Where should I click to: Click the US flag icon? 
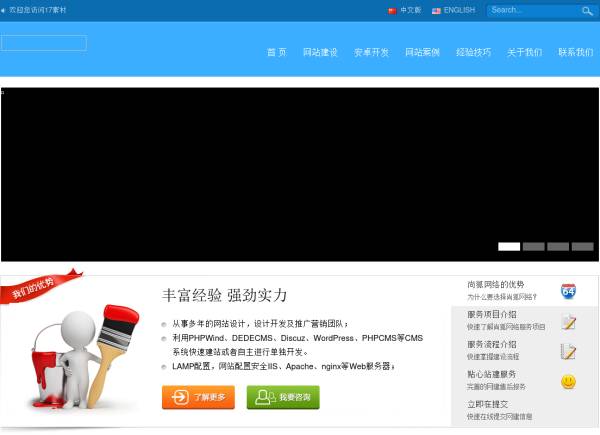[436, 11]
